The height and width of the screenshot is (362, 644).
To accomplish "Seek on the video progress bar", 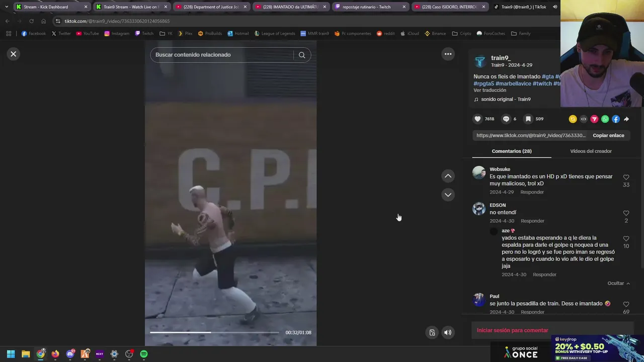I will pos(214,332).
